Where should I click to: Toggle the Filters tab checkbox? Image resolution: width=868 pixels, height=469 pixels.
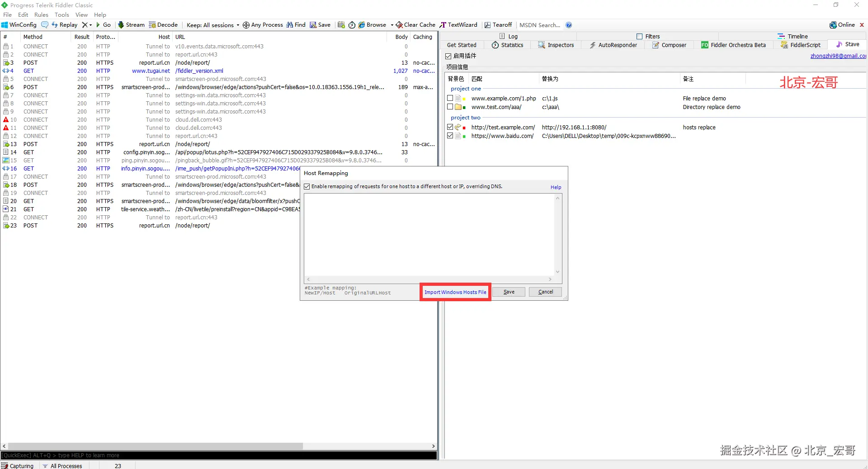639,36
